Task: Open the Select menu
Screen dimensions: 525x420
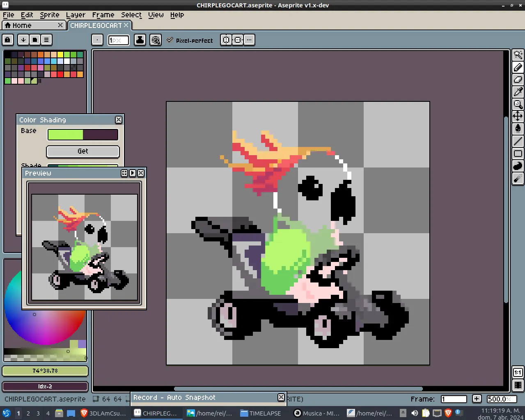Action: (131, 15)
